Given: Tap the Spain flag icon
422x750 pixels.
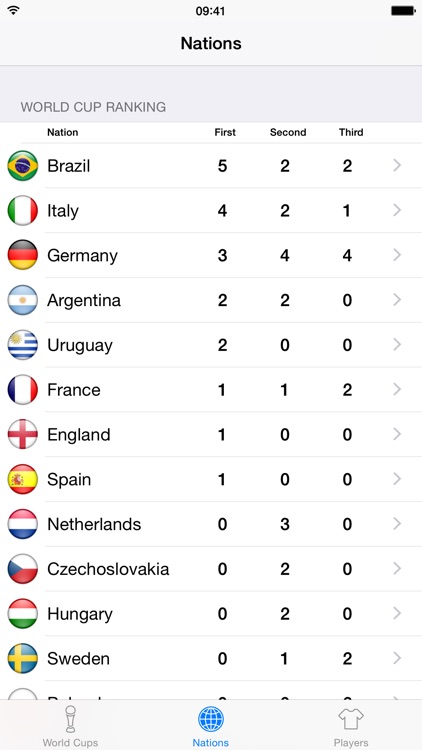Looking at the screenshot, I should (22, 479).
